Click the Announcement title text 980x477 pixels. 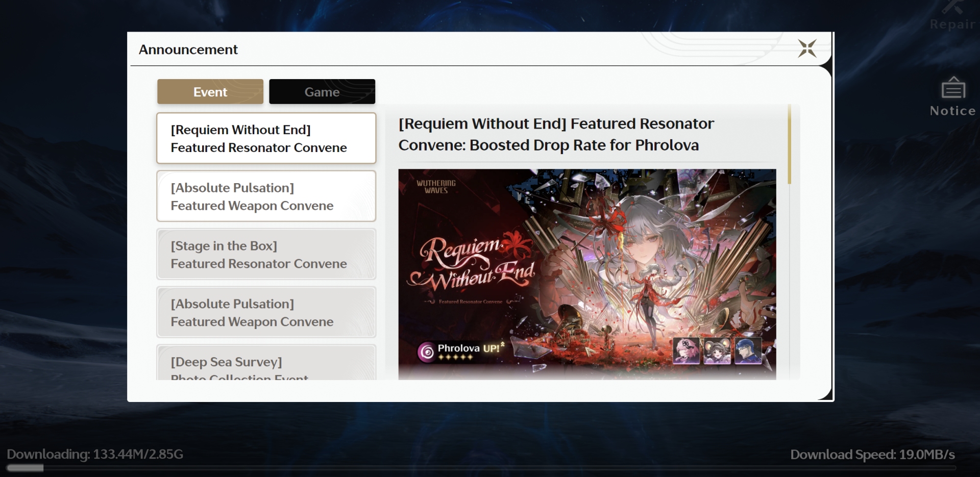[x=188, y=49]
